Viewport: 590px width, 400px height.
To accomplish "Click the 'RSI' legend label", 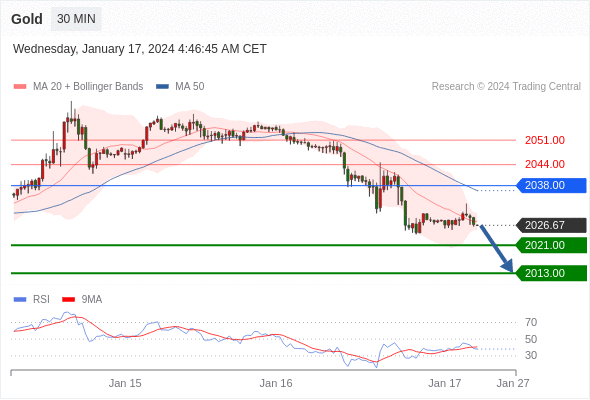I will [41, 300].
